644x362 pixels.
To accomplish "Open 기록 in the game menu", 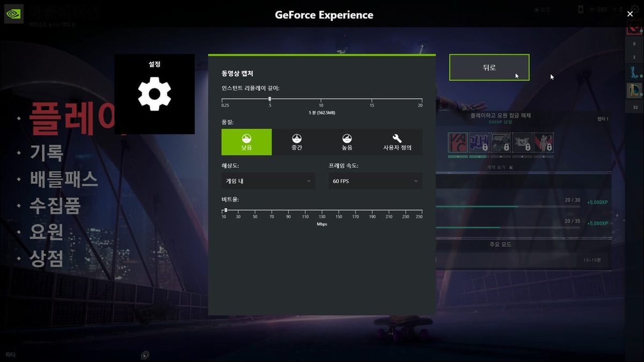I will pos(47,153).
